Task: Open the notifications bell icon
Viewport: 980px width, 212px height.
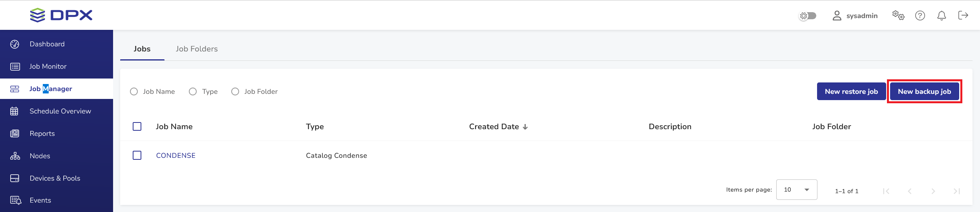Action: (942, 16)
